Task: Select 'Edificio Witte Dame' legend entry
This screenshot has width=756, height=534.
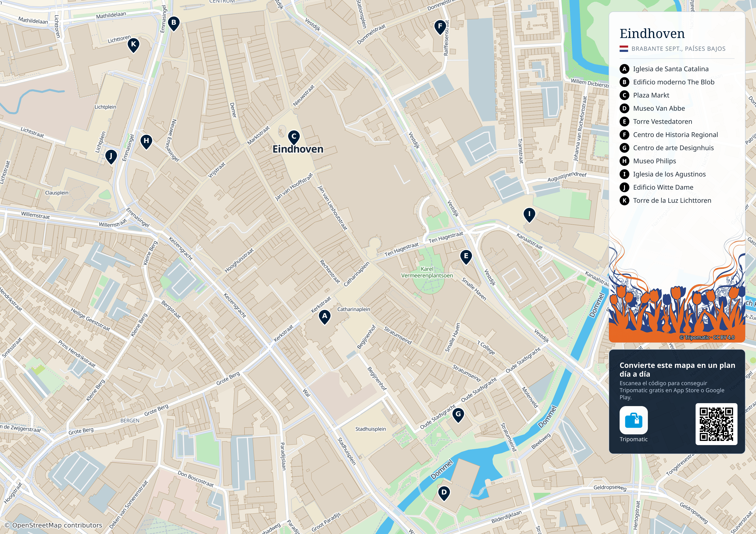Action: tap(663, 187)
